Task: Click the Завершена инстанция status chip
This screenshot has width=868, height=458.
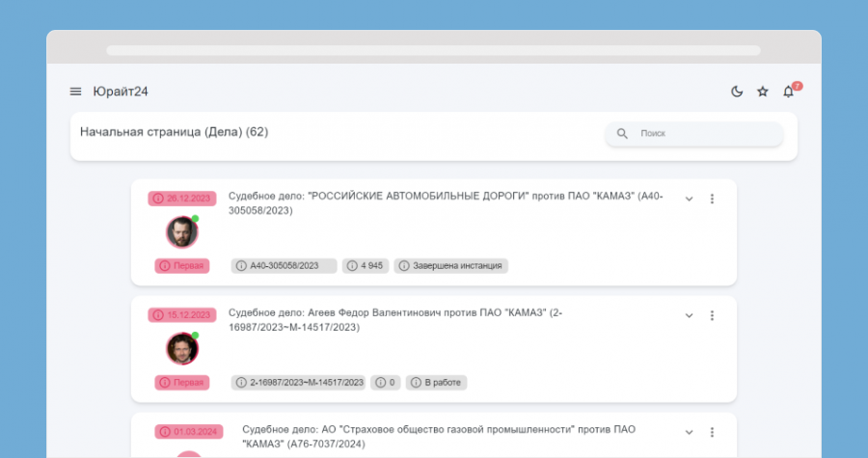Action: point(451,266)
